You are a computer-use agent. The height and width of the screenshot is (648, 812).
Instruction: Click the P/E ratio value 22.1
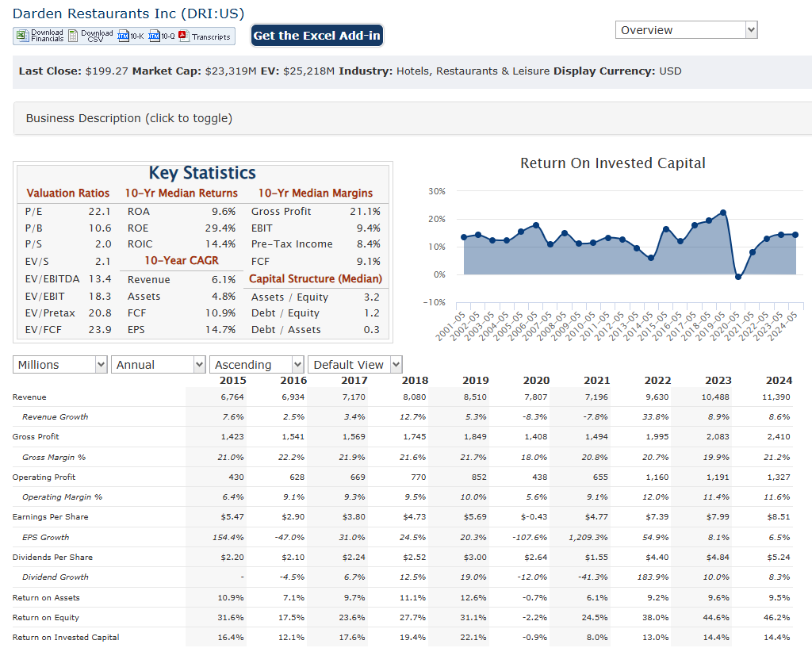point(99,211)
